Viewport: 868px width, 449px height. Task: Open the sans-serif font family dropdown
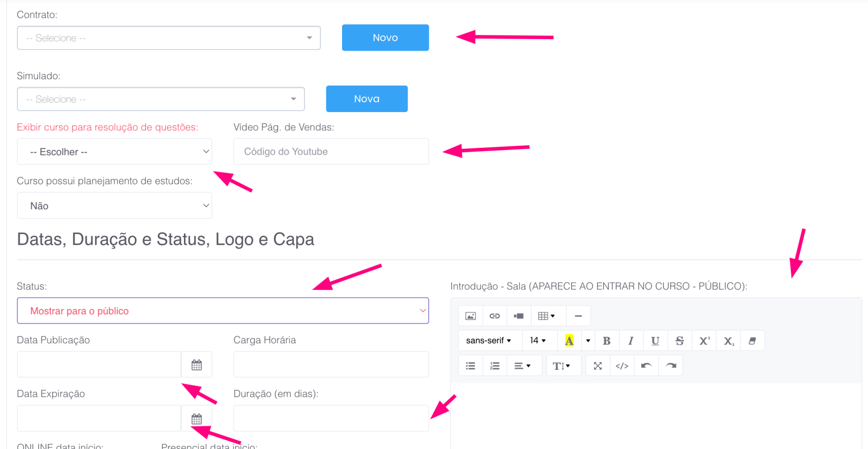click(x=488, y=340)
